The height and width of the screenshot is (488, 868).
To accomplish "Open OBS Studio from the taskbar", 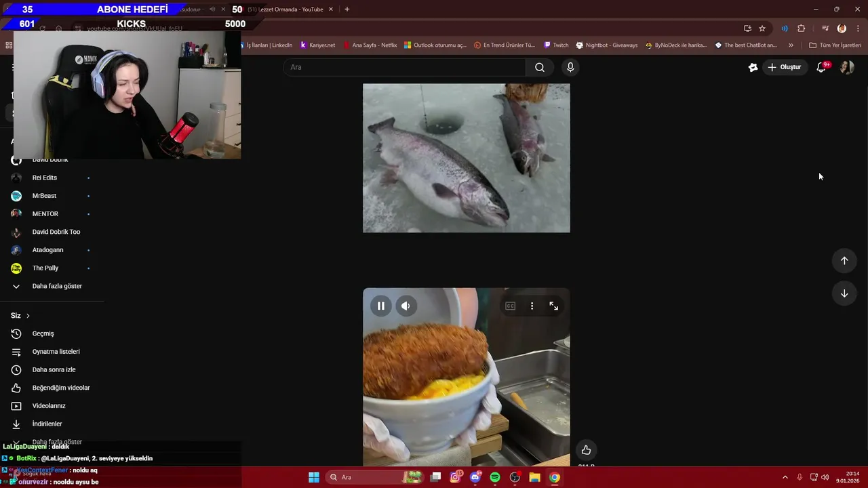I will (x=515, y=477).
